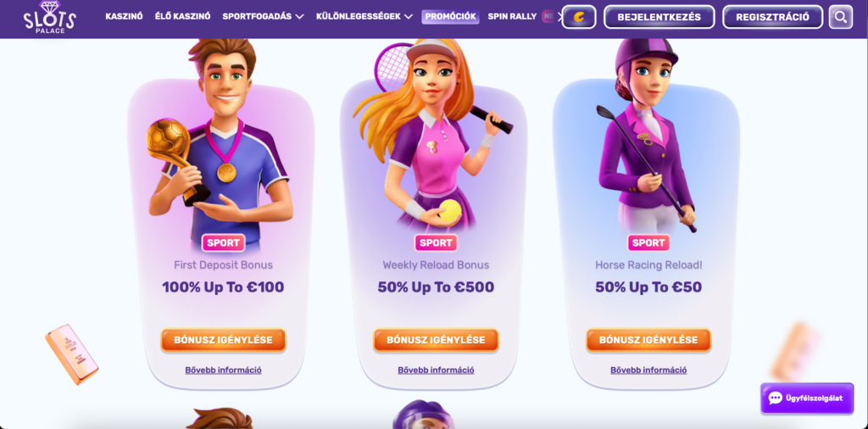Open the Spin Rally menu item
Screen dimensions: 868x429
(x=512, y=17)
